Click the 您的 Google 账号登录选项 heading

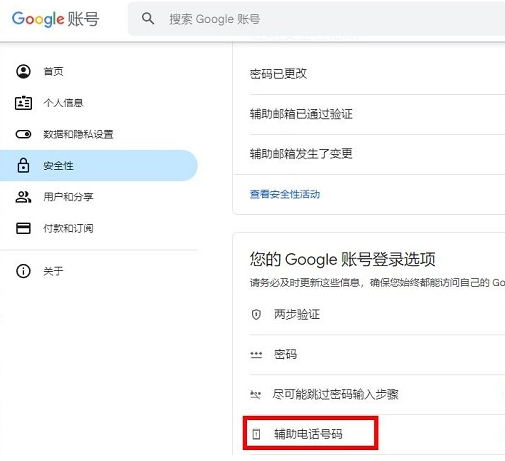(x=342, y=259)
